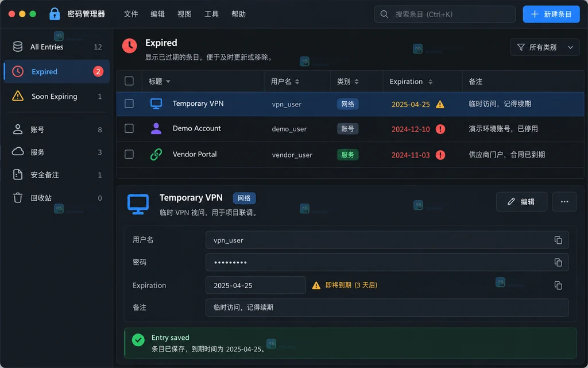Click the search magnifier icon
Image resolution: width=588 pixels, height=368 pixels.
(384, 14)
